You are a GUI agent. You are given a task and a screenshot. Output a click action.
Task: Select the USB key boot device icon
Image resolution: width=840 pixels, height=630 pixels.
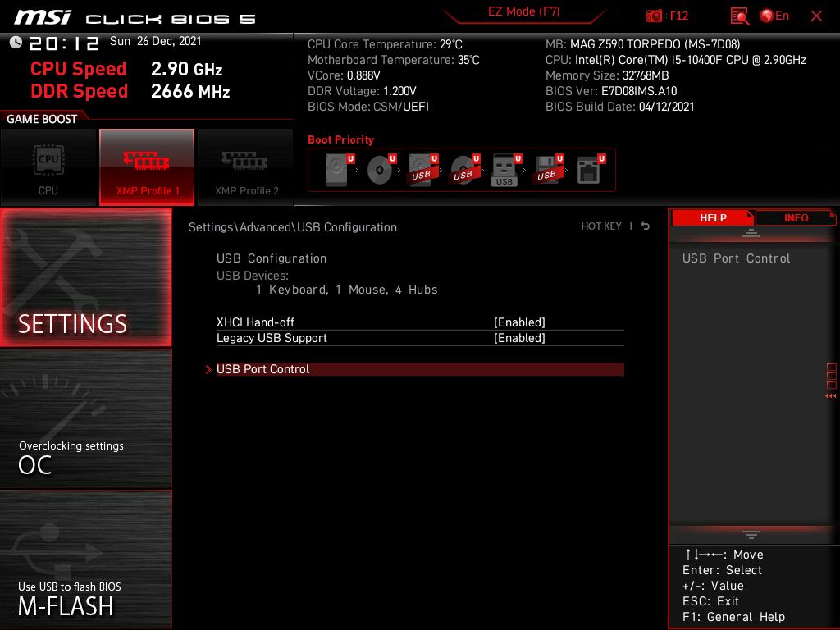pos(504,171)
